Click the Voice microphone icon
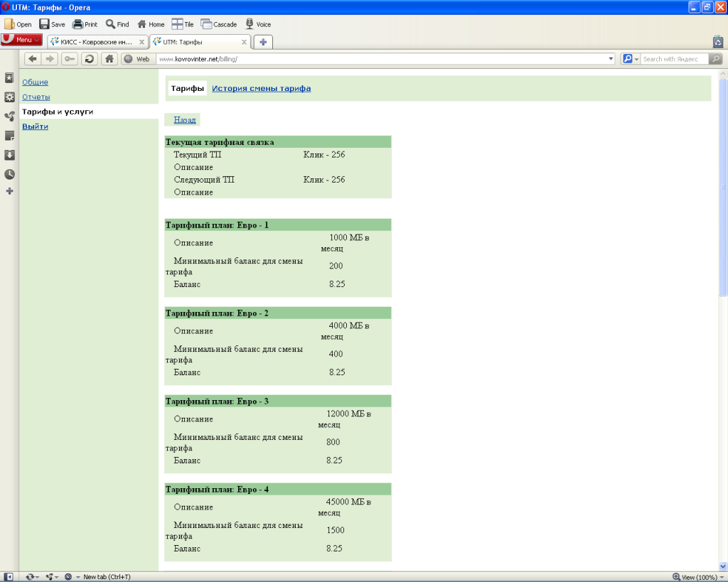This screenshot has height=582, width=728. 257,24
